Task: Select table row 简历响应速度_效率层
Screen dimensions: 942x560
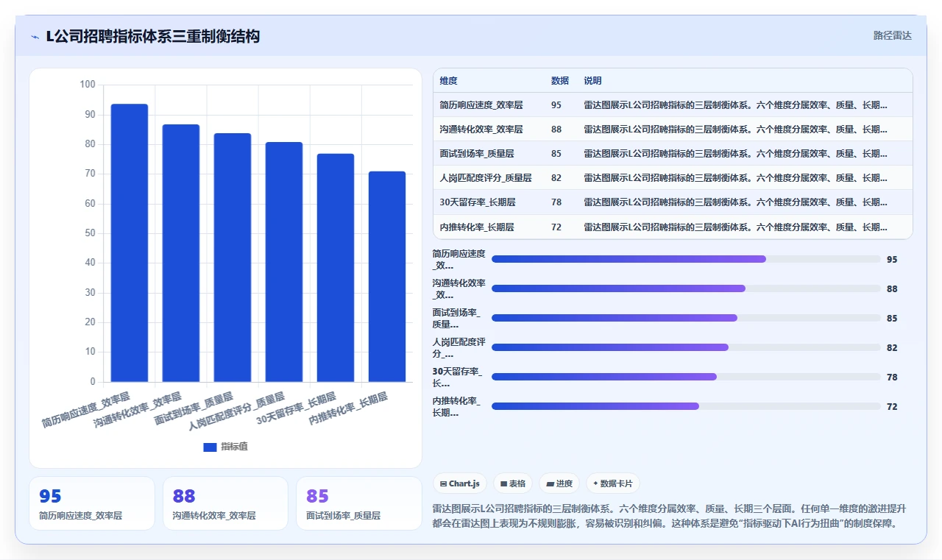Action: (673, 105)
